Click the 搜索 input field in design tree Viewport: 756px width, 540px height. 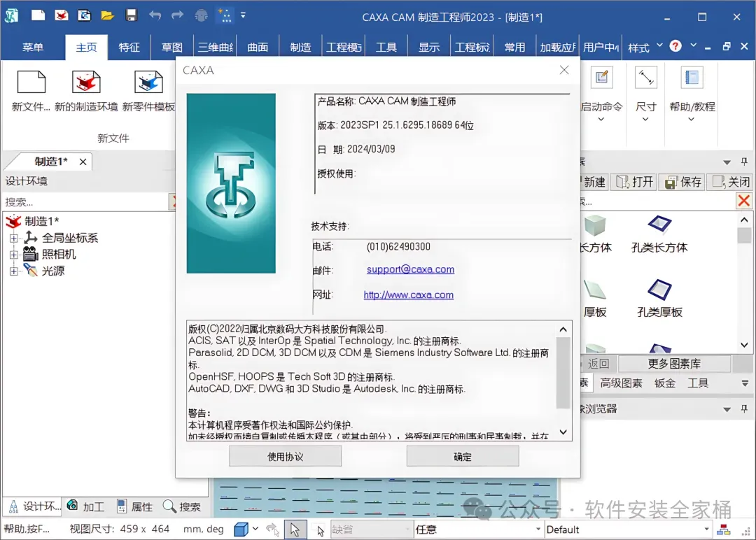86,202
